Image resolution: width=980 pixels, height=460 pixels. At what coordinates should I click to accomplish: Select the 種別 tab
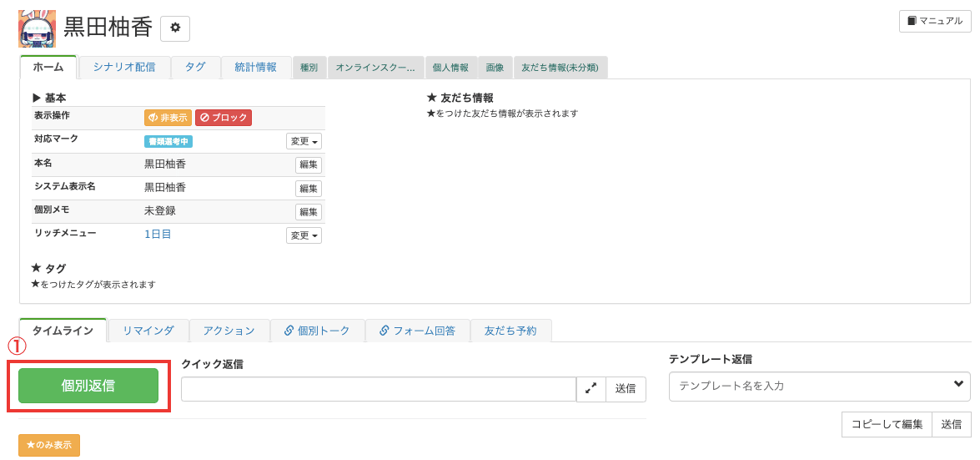(309, 68)
